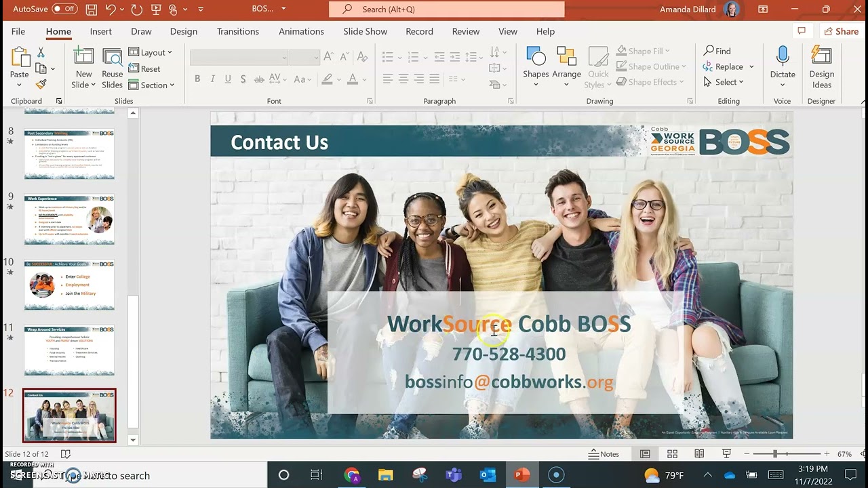Toggle numbered list
Viewport: 868px width, 488px height.
coord(414,57)
